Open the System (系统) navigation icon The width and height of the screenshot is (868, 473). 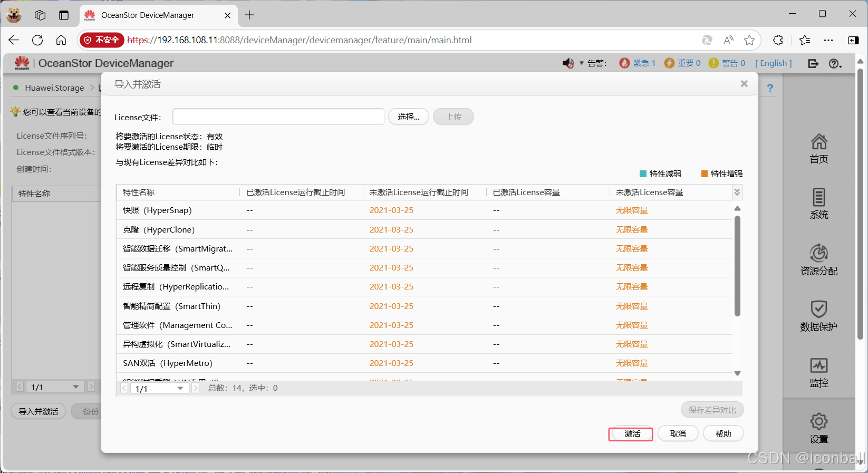(x=819, y=197)
